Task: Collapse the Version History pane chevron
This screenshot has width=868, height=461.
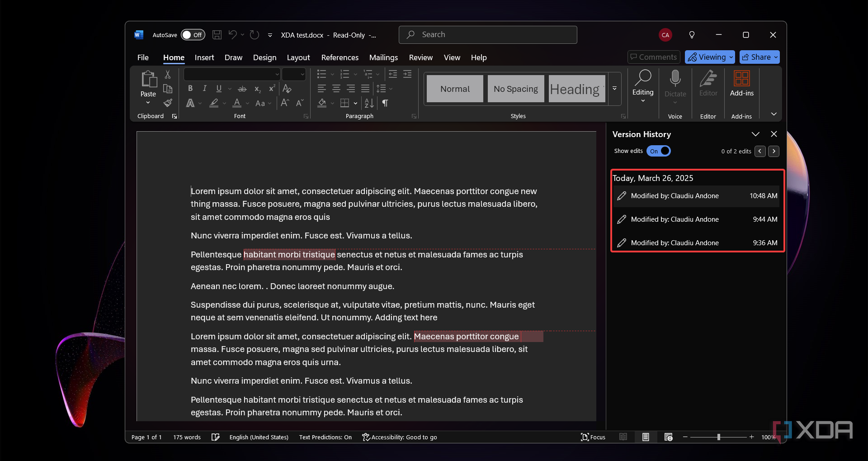Action: pyautogui.click(x=755, y=134)
